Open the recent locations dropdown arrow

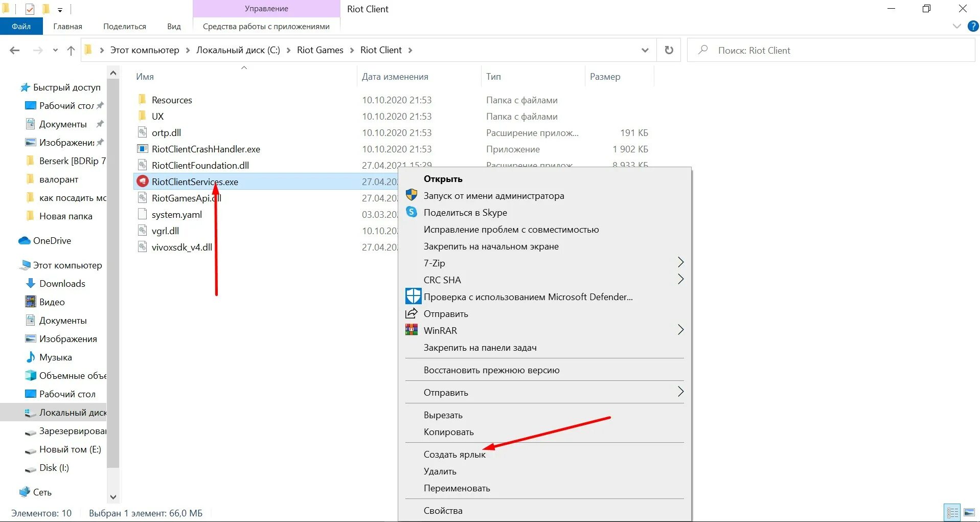(x=55, y=50)
